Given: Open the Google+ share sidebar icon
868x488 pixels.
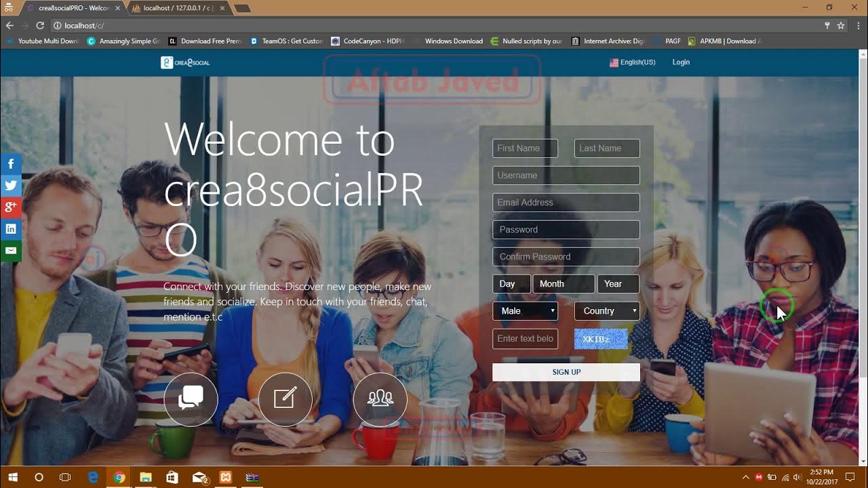Looking at the screenshot, I should pyautogui.click(x=11, y=207).
